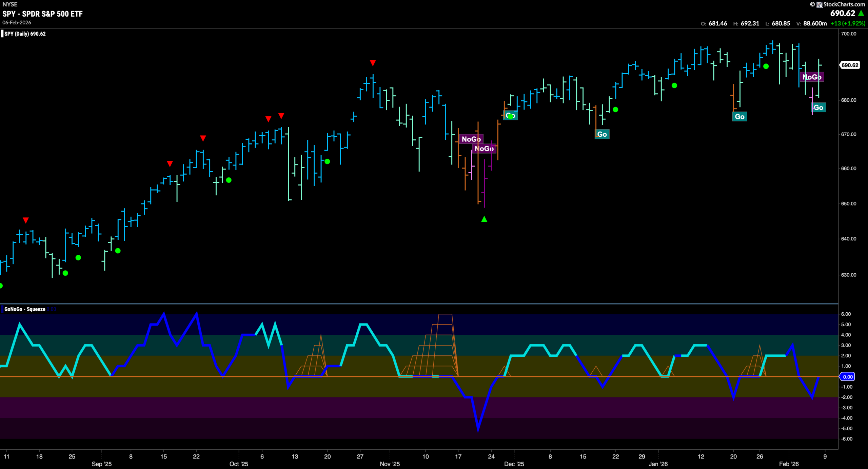
Task: Click the Nov '25 month label
Action: tap(390, 464)
